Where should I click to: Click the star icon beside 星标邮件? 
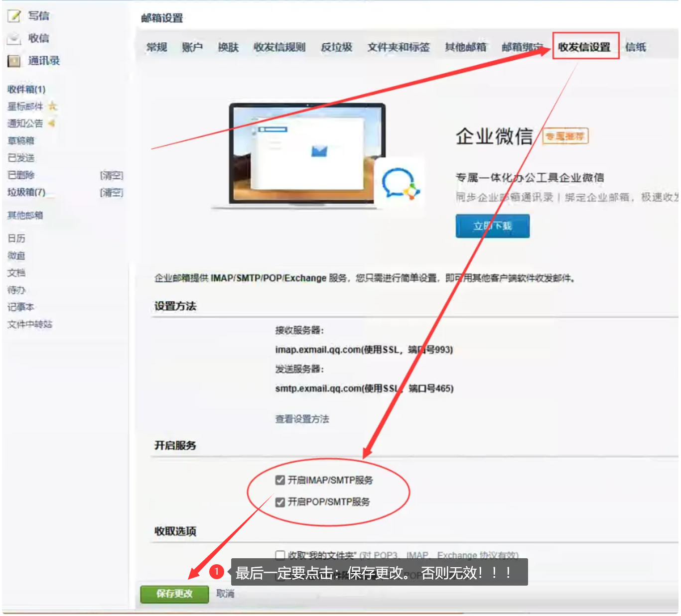click(x=53, y=106)
